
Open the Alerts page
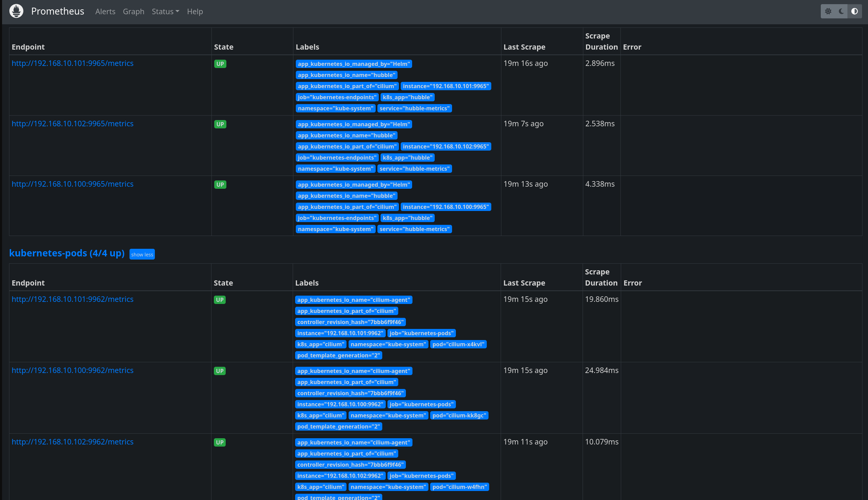pos(105,11)
